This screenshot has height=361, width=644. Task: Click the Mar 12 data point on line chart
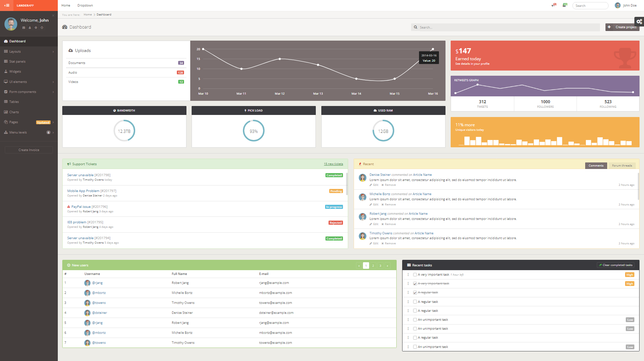click(x=280, y=59)
